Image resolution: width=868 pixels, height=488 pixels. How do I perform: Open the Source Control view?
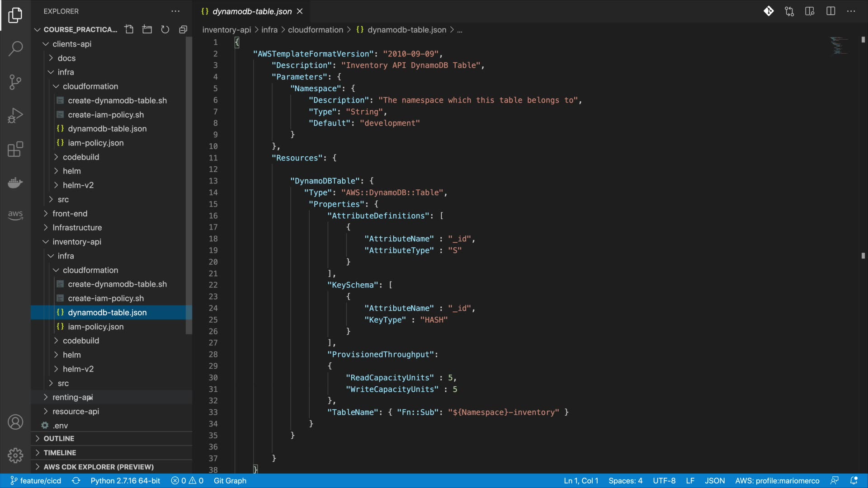tap(15, 82)
